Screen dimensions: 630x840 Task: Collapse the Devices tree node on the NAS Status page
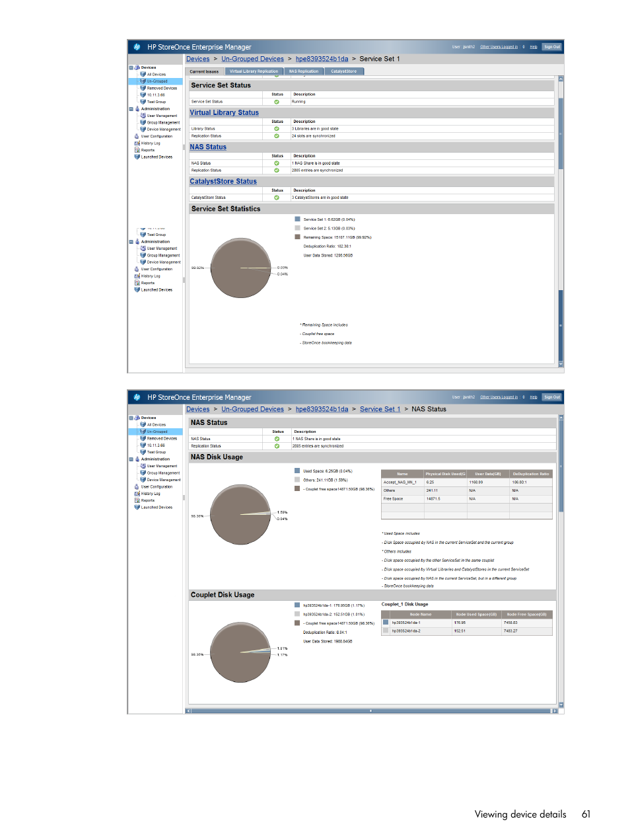131,418
